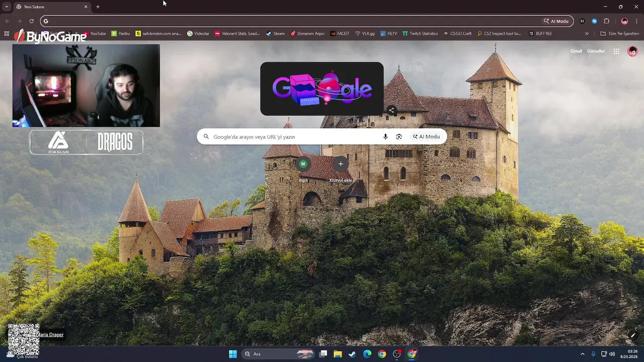Expand hidden bookmarks with double chevron
This screenshot has width=644, height=362.
(587, 34)
